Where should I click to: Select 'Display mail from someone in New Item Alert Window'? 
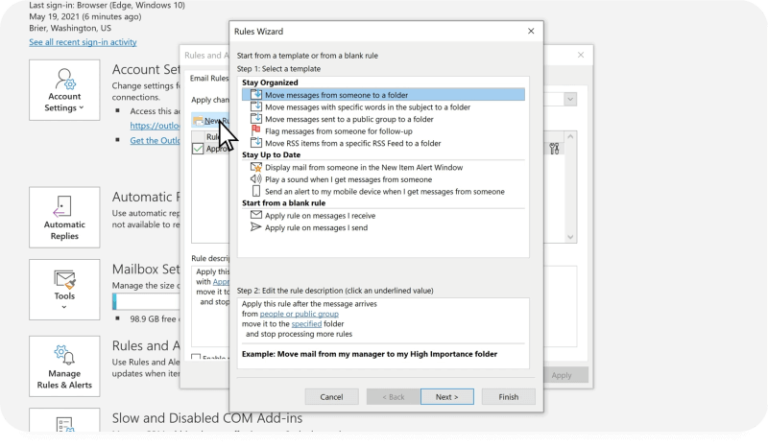click(x=363, y=167)
